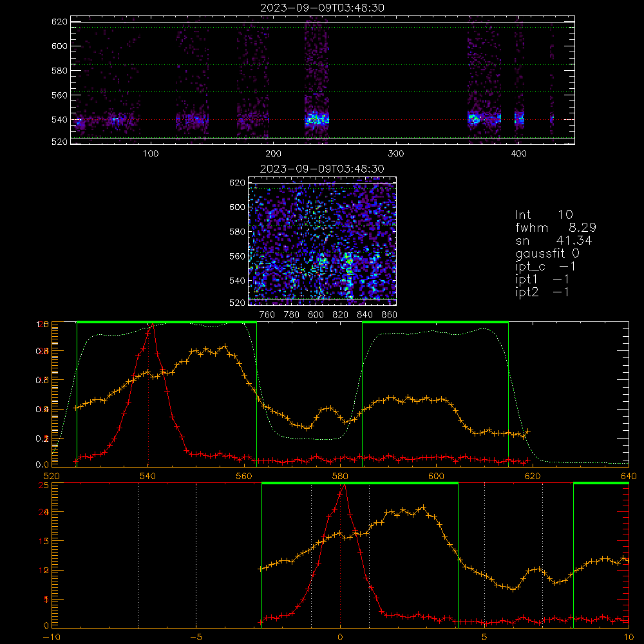
Task: Click the x-axis label 640 of upper profile plot
Action: click(629, 476)
